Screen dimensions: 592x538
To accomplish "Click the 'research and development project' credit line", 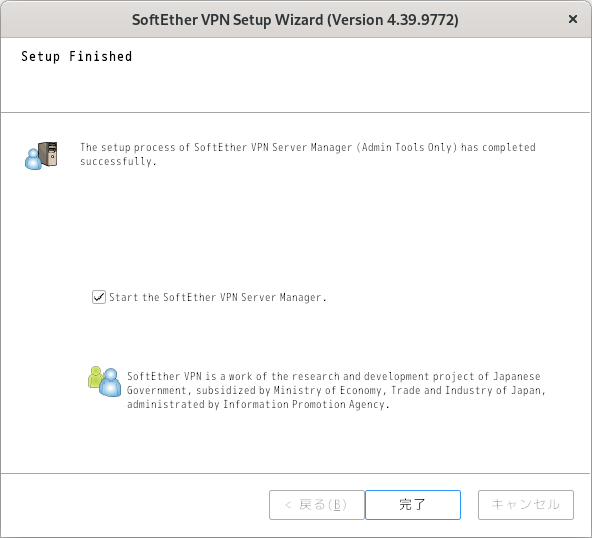I will click(x=333, y=376).
